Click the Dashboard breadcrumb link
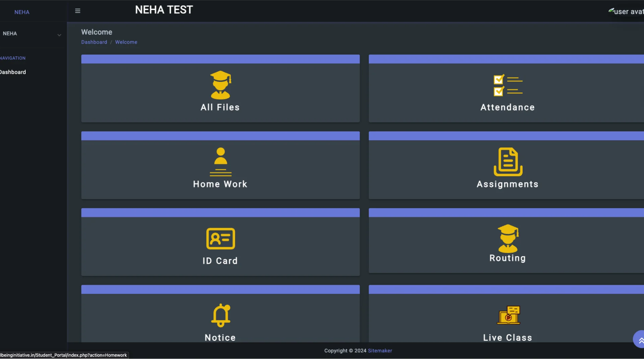644x359 pixels. point(94,42)
